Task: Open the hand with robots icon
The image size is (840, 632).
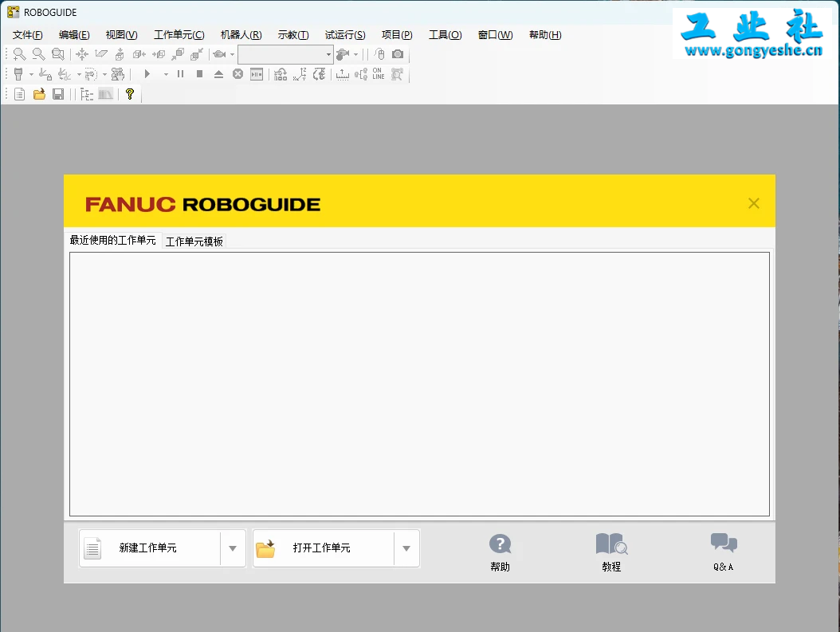Action: pyautogui.click(x=118, y=74)
